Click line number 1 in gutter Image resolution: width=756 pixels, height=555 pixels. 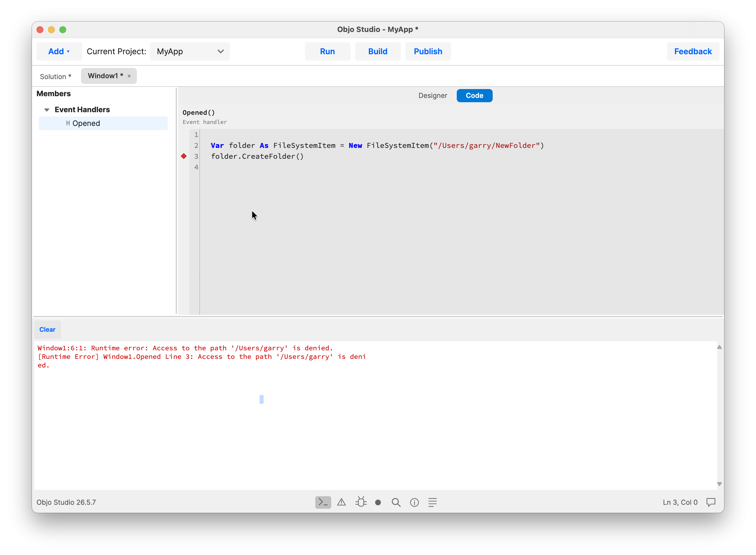tap(196, 135)
